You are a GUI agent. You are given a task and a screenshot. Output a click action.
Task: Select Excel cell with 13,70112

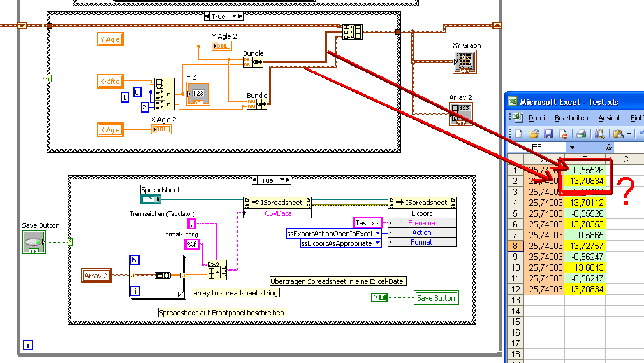585,203
